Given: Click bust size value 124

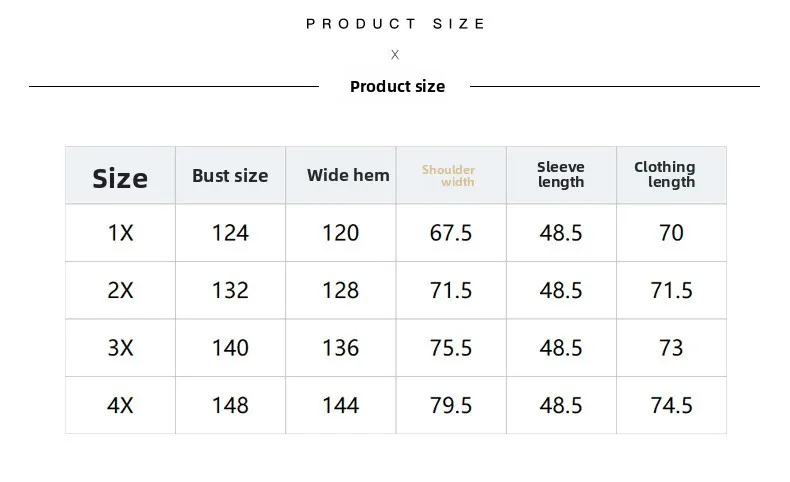Looking at the screenshot, I should (x=230, y=233).
